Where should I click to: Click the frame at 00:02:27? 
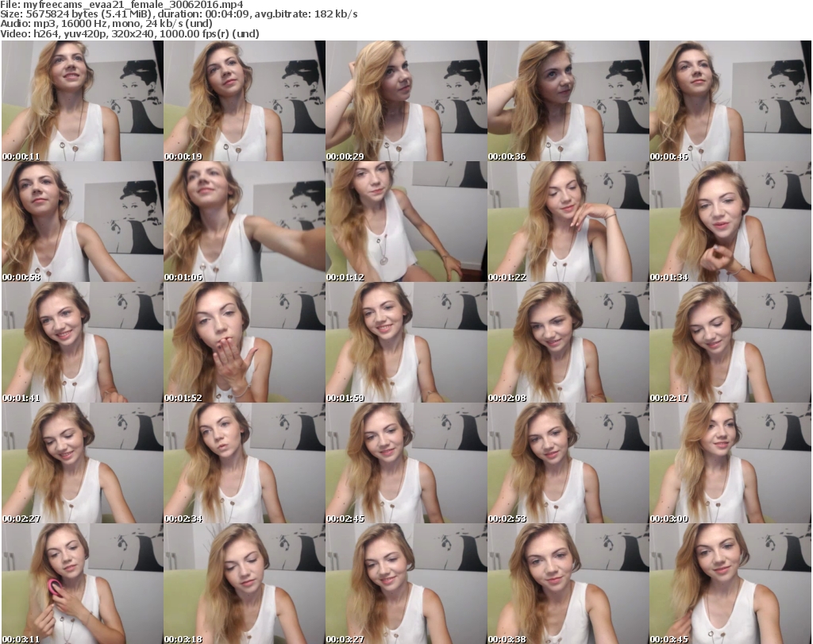(82, 464)
